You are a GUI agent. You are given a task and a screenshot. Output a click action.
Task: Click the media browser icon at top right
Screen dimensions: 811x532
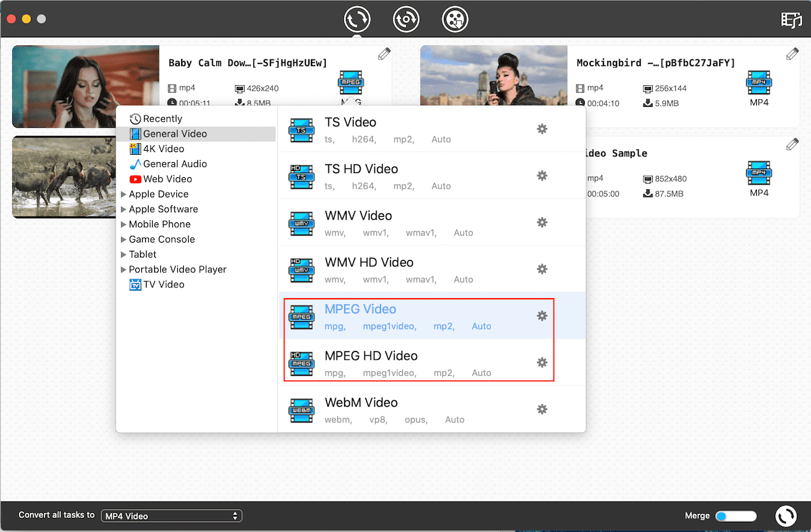(791, 20)
